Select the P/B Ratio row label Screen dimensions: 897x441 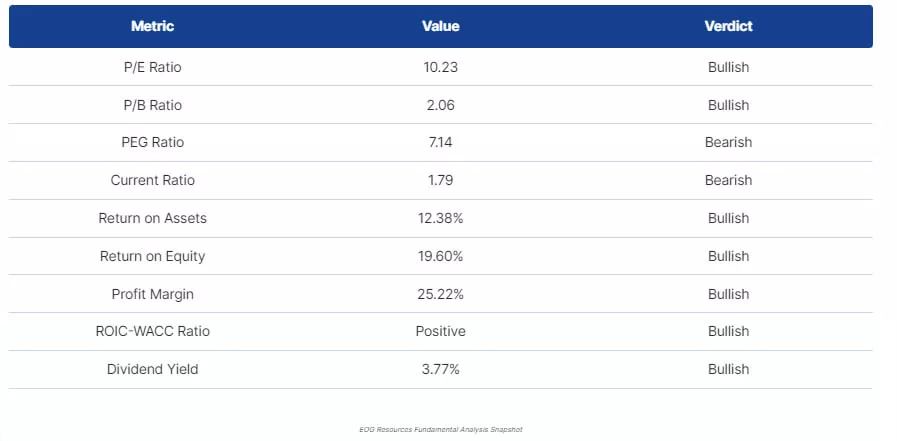pyautogui.click(x=152, y=105)
